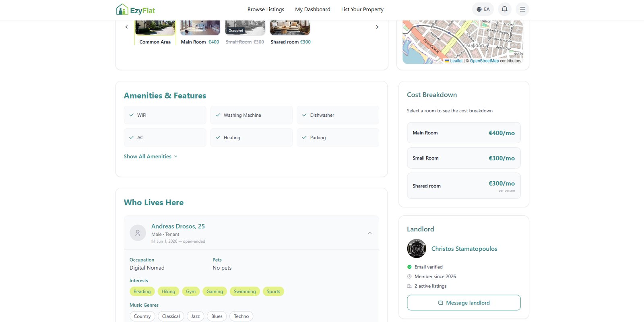Click the Reading interest tag

tap(142, 291)
